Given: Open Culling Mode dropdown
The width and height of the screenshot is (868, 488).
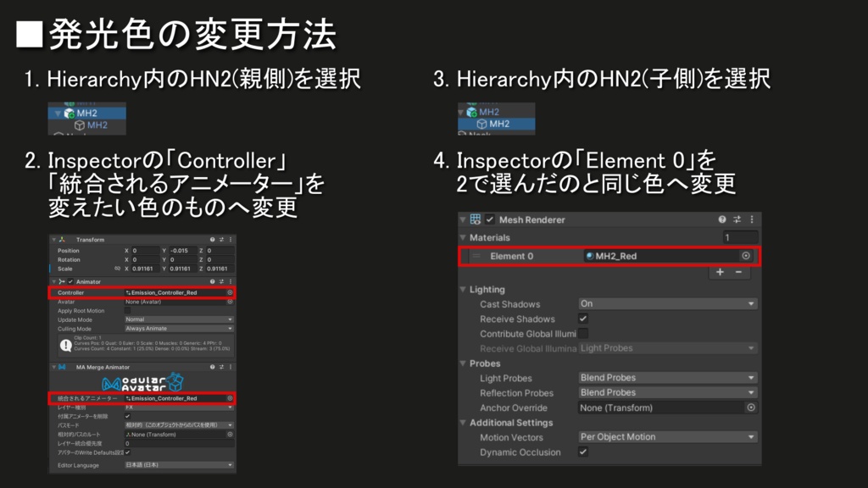Looking at the screenshot, I should [x=179, y=329].
